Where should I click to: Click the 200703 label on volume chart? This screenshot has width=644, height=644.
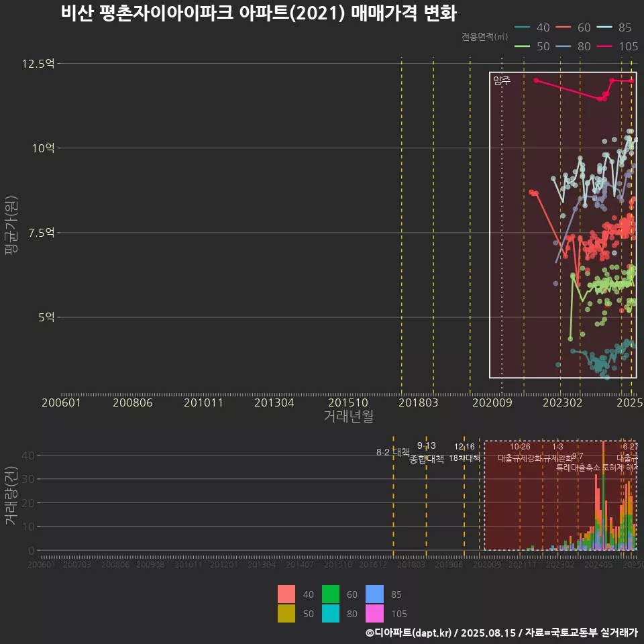[77, 565]
